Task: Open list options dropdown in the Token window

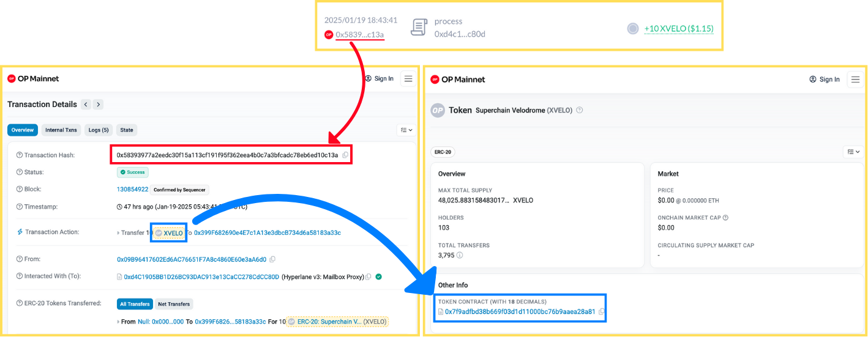Action: click(x=853, y=152)
